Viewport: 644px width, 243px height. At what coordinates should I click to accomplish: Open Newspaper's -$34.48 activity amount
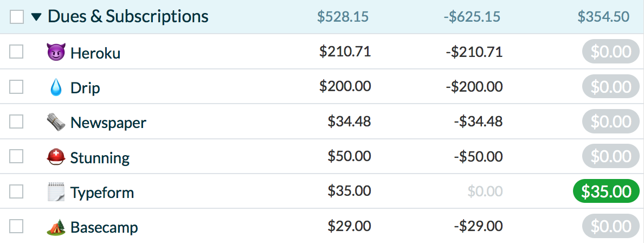point(478,121)
